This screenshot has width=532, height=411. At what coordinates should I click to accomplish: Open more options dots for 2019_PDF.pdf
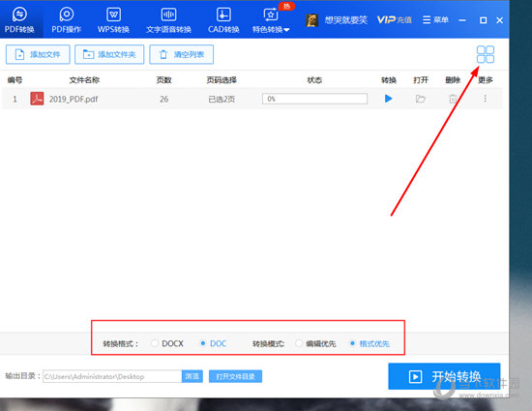[486, 99]
